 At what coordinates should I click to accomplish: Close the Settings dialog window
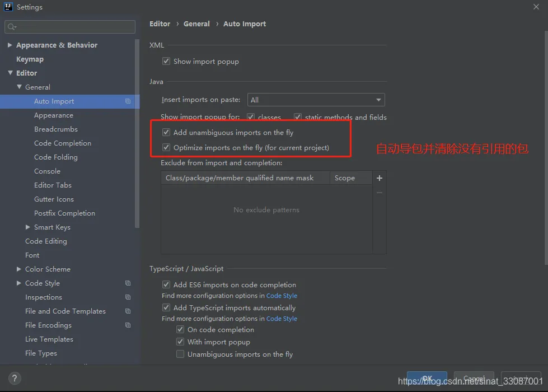coord(536,7)
